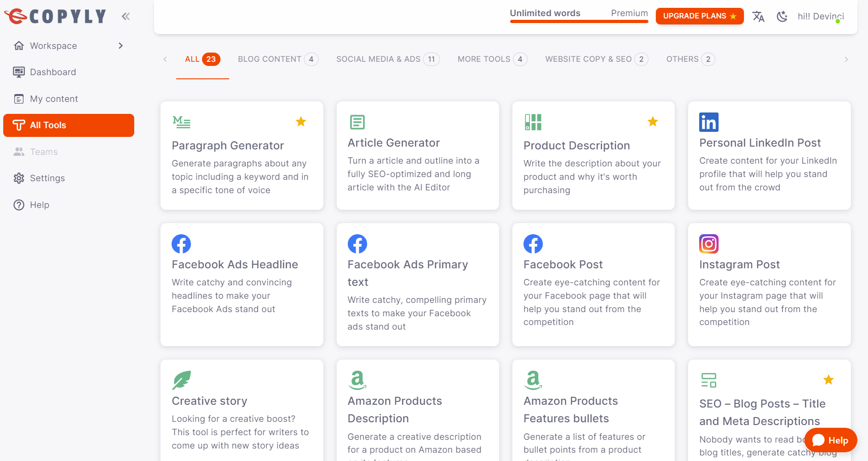868x461 pixels.
Task: Click the Premium plan label
Action: pyautogui.click(x=629, y=13)
